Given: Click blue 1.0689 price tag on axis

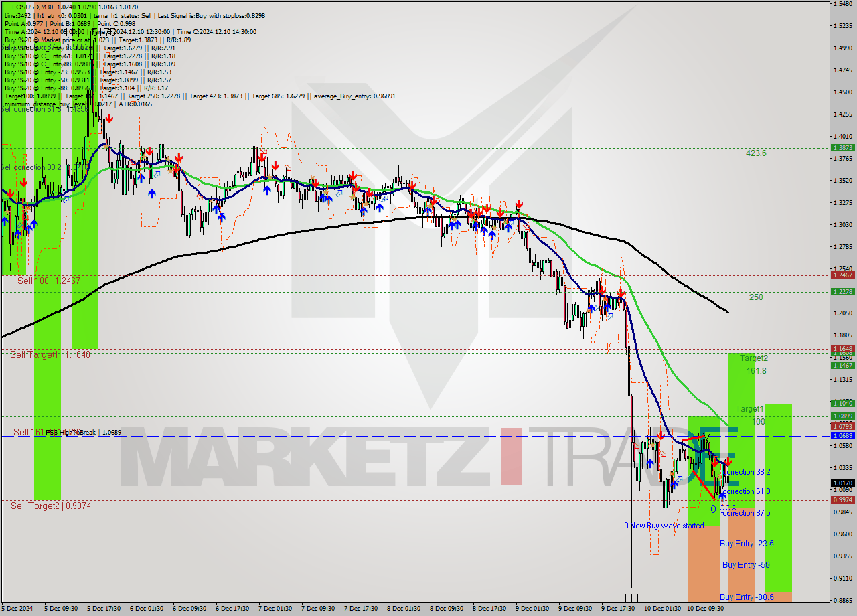Looking at the screenshot, I should [x=842, y=435].
